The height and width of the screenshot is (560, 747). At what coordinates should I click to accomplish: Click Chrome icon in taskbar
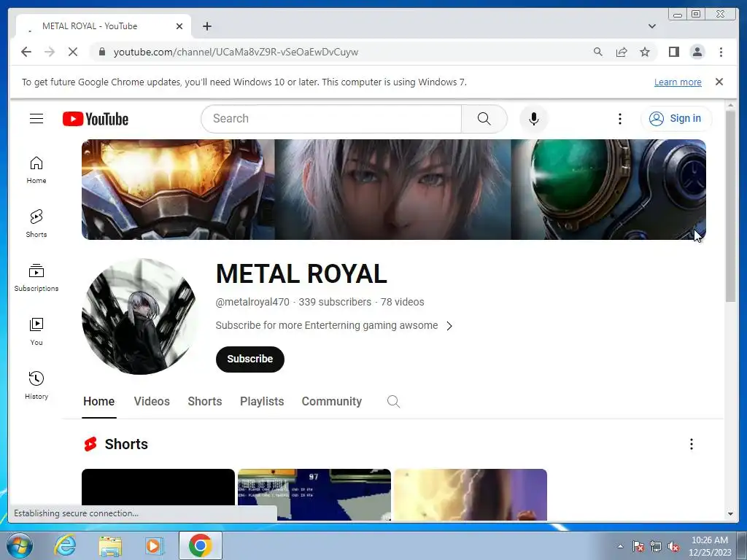coord(200,545)
